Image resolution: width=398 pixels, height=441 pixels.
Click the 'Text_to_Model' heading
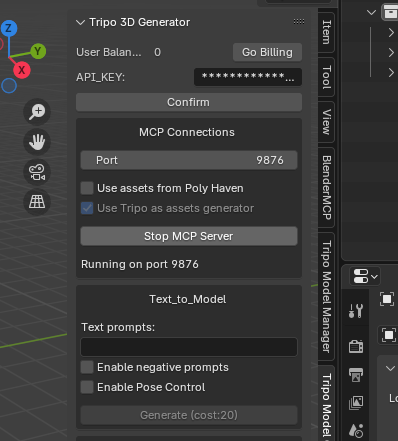[x=188, y=299]
